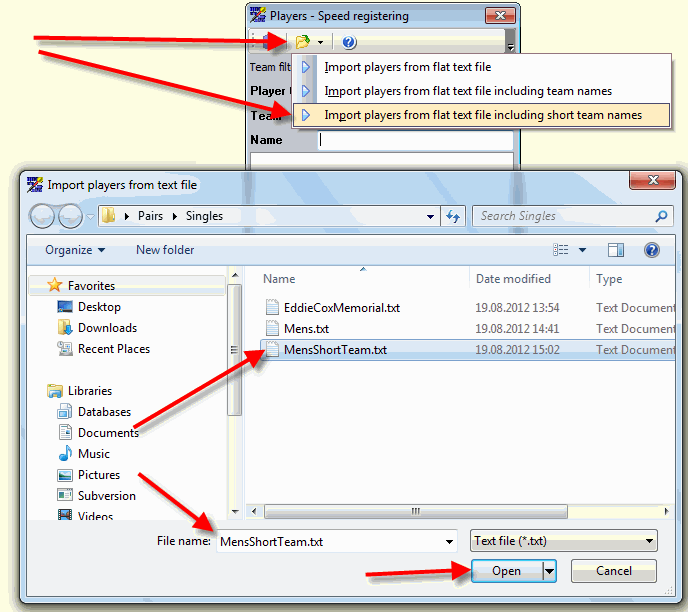Screen dimensions: 688x612
Task: Click the change view icon
Action: pyautogui.click(x=562, y=250)
